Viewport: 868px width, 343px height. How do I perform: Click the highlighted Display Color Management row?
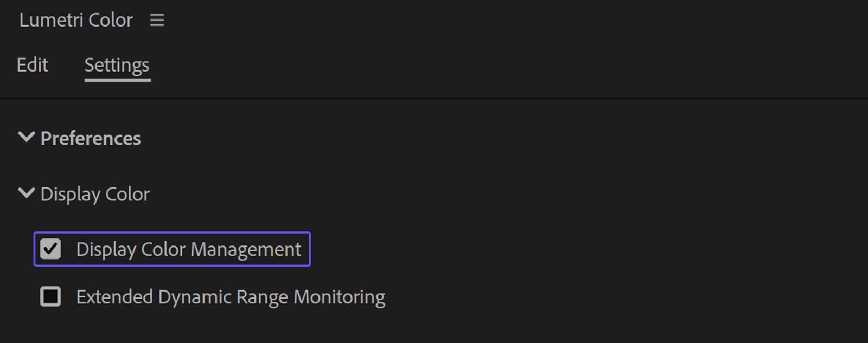(x=172, y=249)
